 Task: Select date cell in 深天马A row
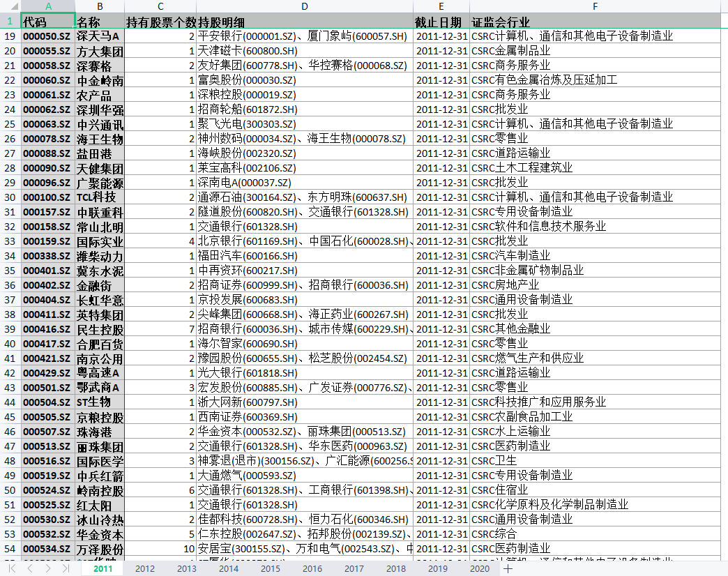pos(441,36)
